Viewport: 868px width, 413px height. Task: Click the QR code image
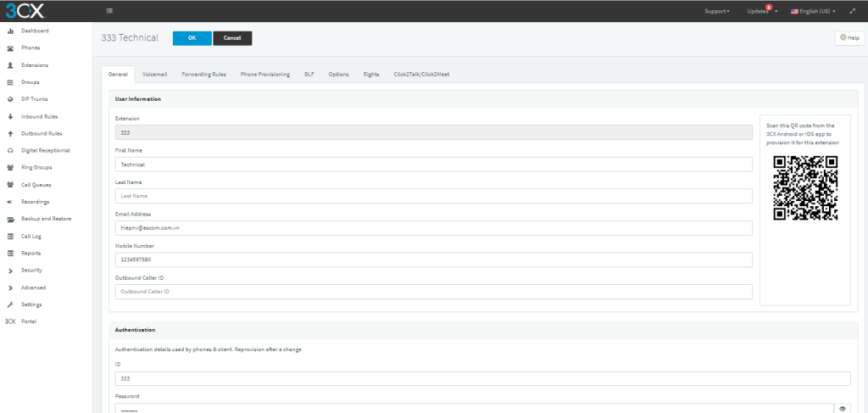tap(805, 188)
